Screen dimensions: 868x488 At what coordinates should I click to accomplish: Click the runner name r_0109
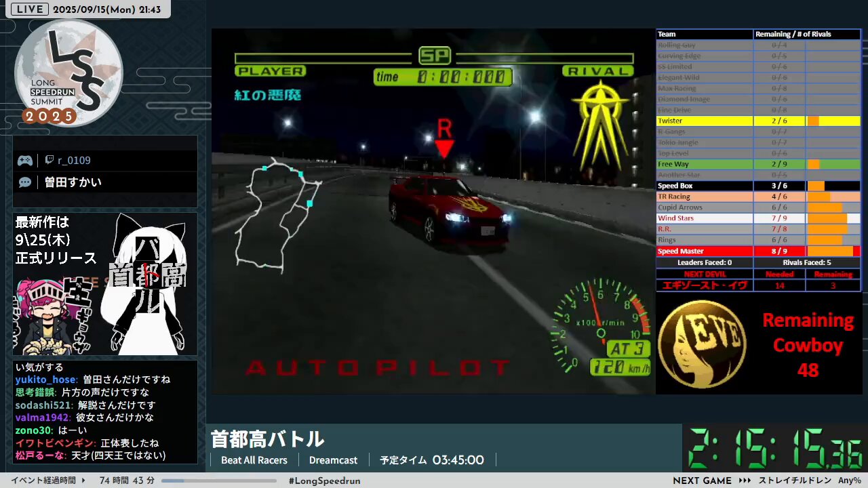click(x=74, y=161)
